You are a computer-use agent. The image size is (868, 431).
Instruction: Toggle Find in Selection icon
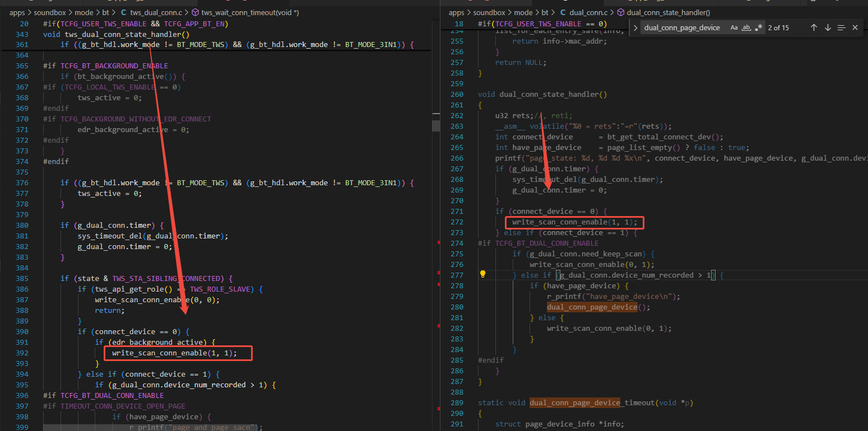pyautogui.click(x=841, y=27)
